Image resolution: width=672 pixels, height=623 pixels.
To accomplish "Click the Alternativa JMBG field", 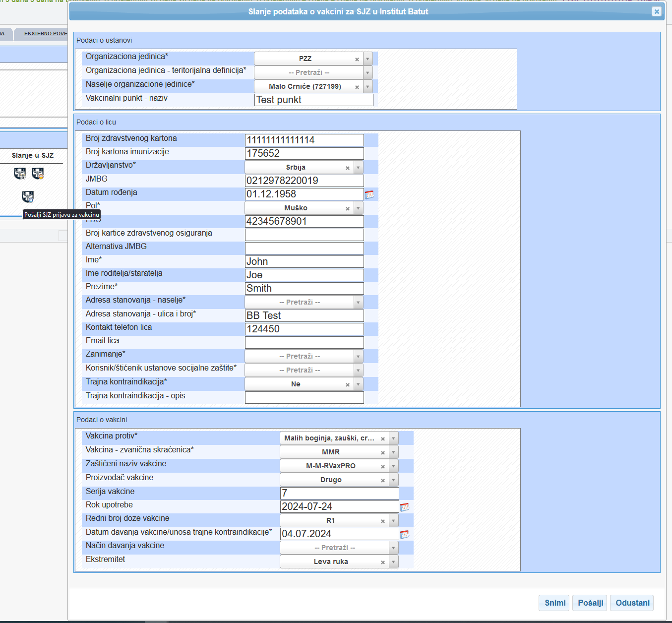I will pos(305,248).
